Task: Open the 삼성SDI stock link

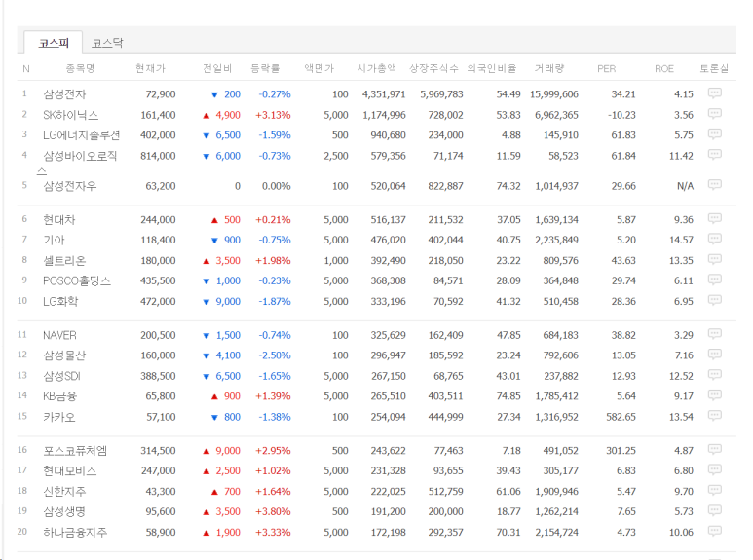Action: coord(61,376)
